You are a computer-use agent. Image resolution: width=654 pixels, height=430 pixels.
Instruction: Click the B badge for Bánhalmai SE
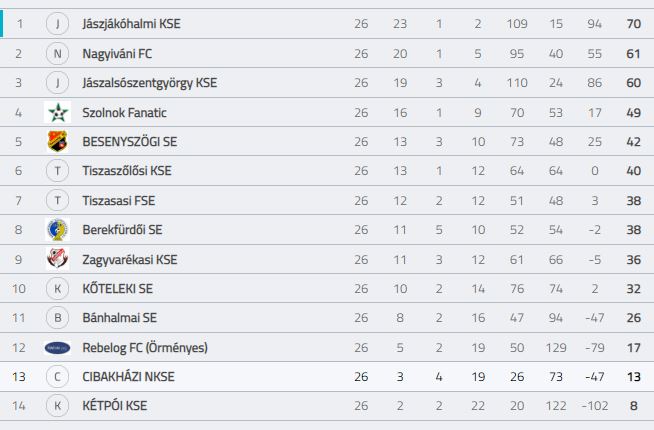pos(58,318)
